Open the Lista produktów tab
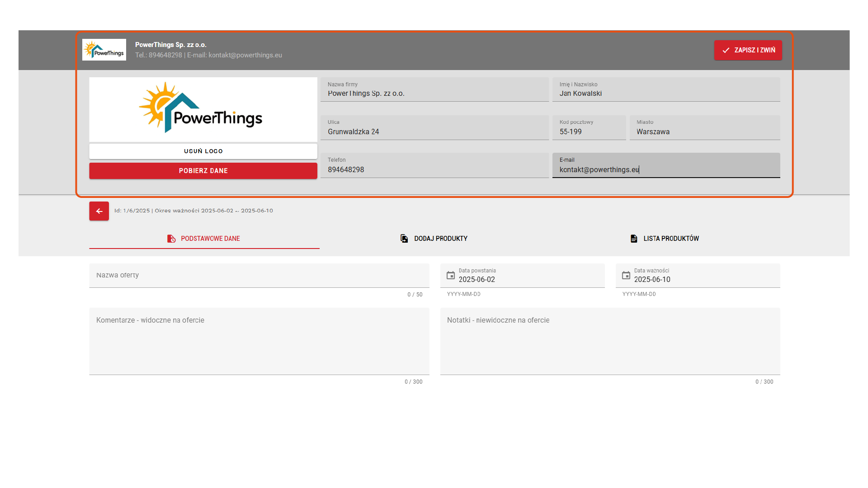 [x=671, y=239]
